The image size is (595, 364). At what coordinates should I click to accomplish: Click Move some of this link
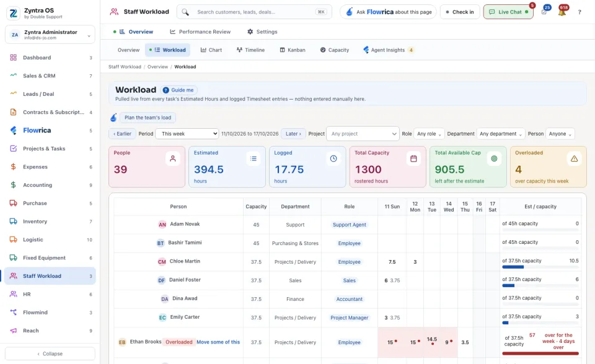pos(218,342)
